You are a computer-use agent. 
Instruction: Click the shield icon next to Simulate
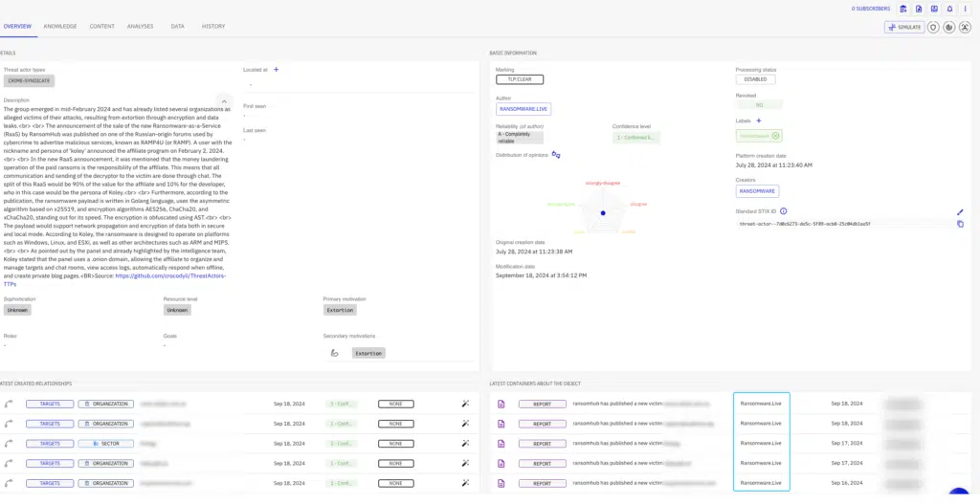click(933, 28)
